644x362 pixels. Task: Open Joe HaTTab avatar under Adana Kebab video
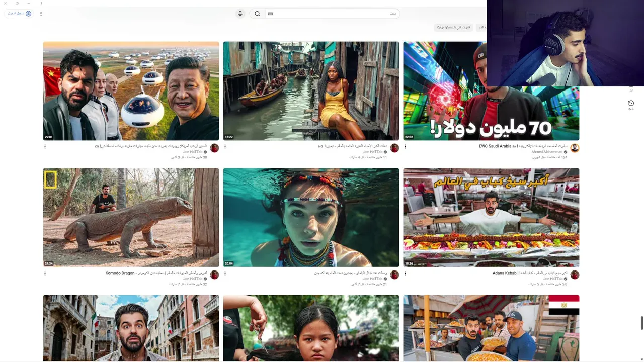point(575,275)
